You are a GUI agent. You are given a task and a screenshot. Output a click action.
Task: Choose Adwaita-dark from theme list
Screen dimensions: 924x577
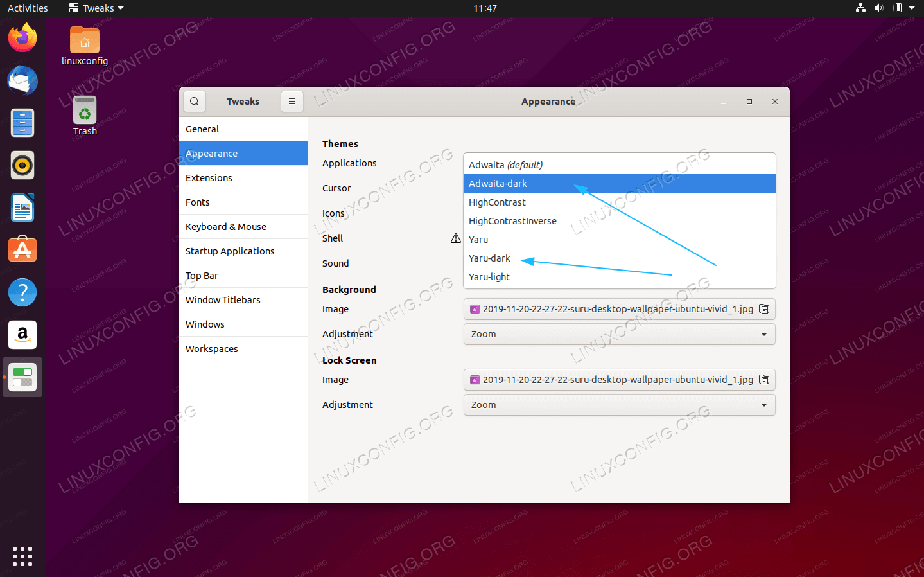(498, 184)
